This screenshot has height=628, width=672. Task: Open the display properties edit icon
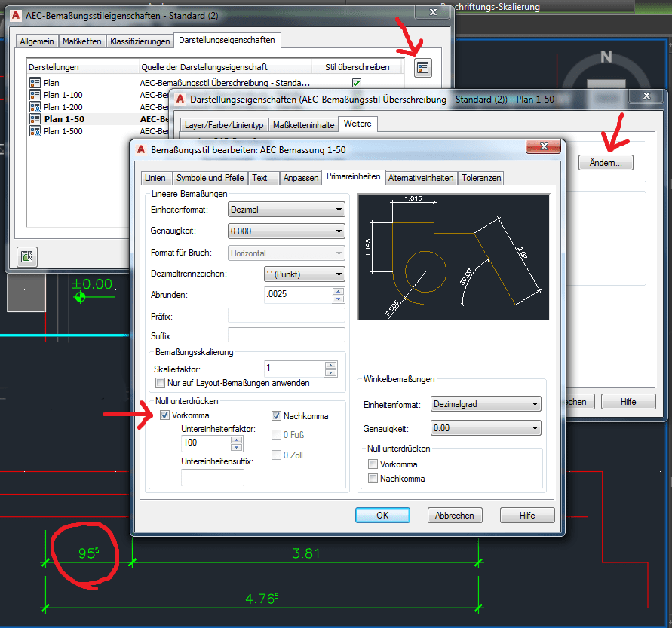pyautogui.click(x=422, y=68)
